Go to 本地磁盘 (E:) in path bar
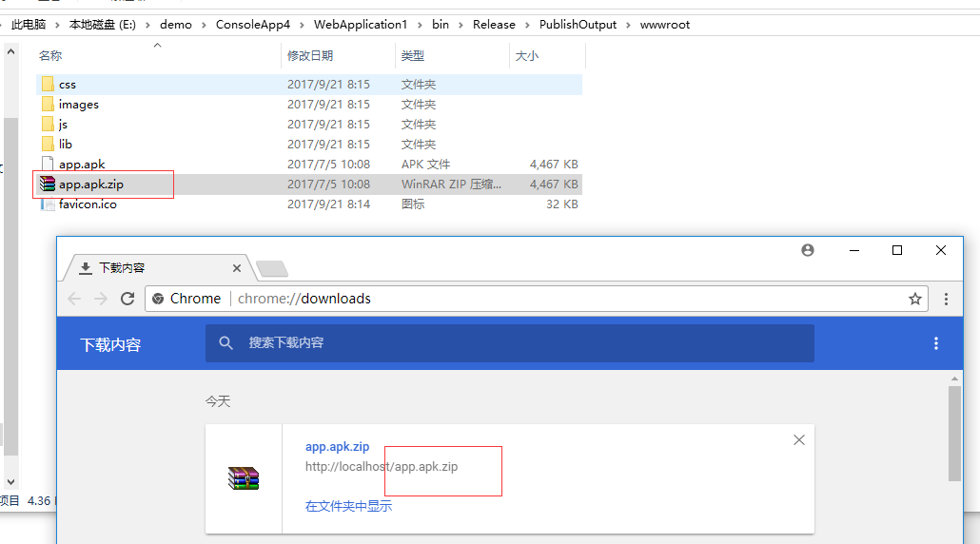This screenshot has height=544, width=980. click(x=103, y=25)
